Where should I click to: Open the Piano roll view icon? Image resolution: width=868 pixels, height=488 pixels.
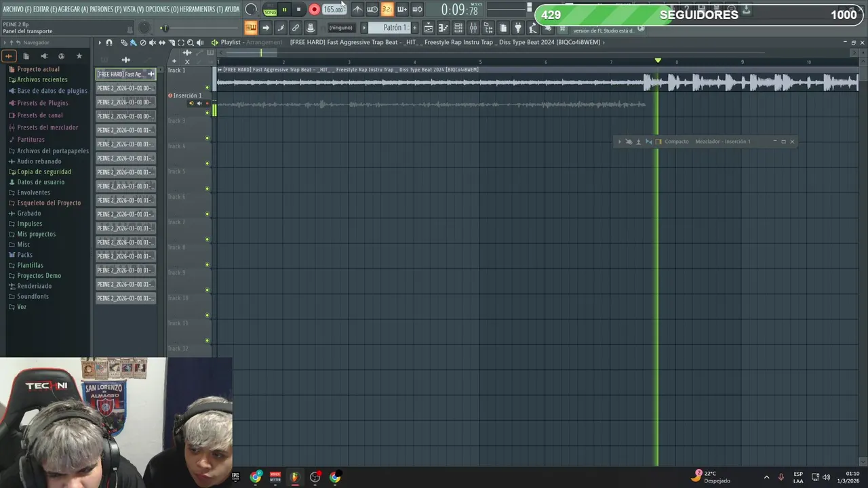(x=443, y=28)
